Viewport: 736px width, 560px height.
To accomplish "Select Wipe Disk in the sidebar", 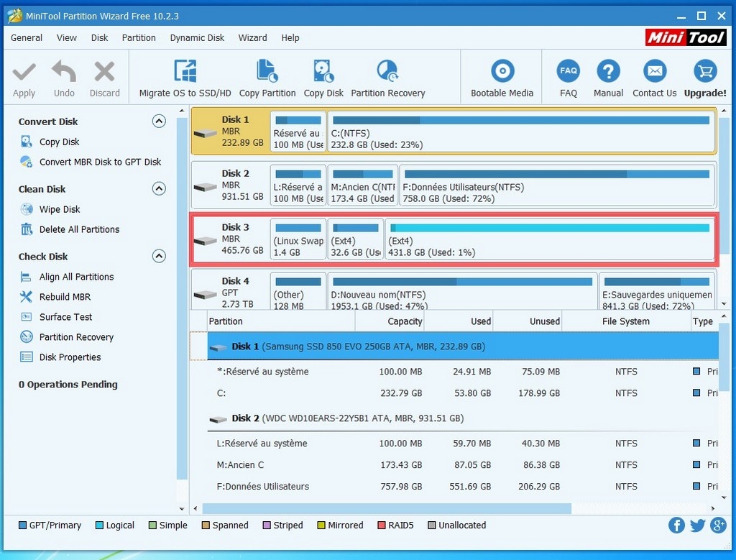I will [x=60, y=209].
